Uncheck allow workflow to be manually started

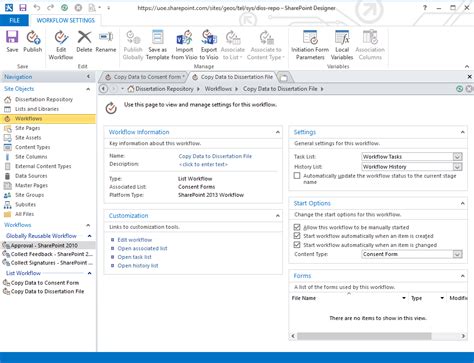pyautogui.click(x=297, y=227)
